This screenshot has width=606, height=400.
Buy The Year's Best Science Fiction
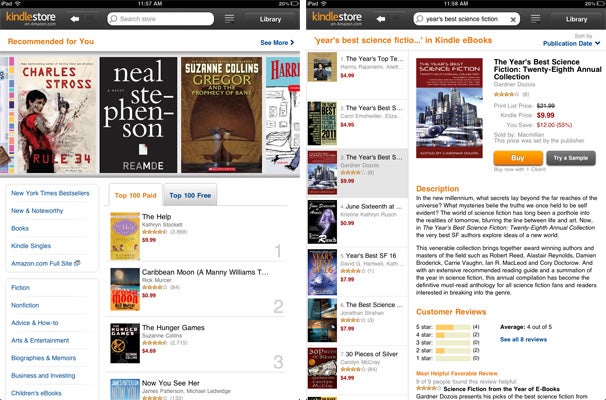518,158
